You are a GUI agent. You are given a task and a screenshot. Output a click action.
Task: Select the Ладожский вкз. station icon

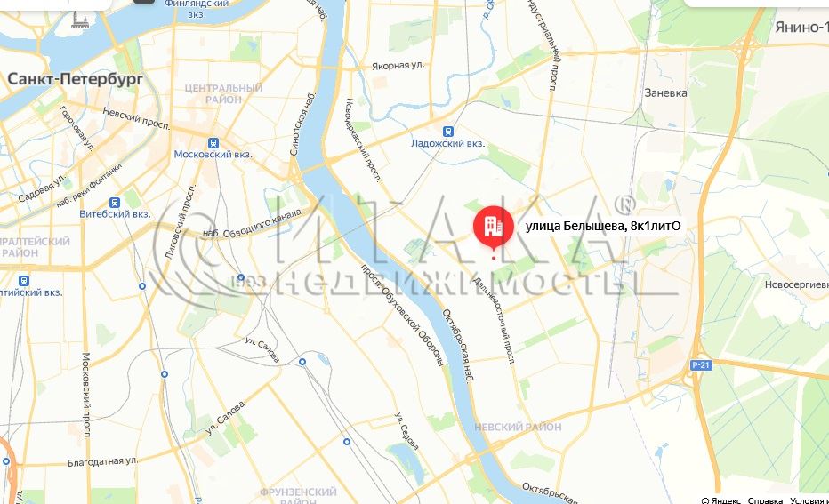(x=447, y=132)
